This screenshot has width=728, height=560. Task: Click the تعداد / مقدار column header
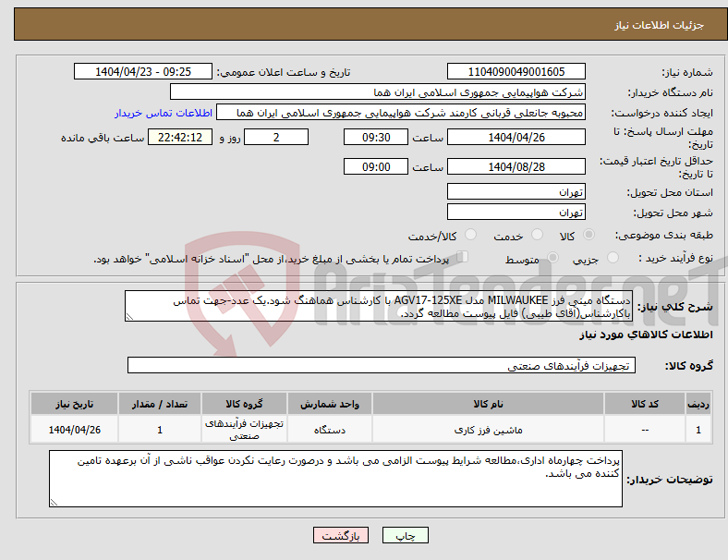(160, 404)
